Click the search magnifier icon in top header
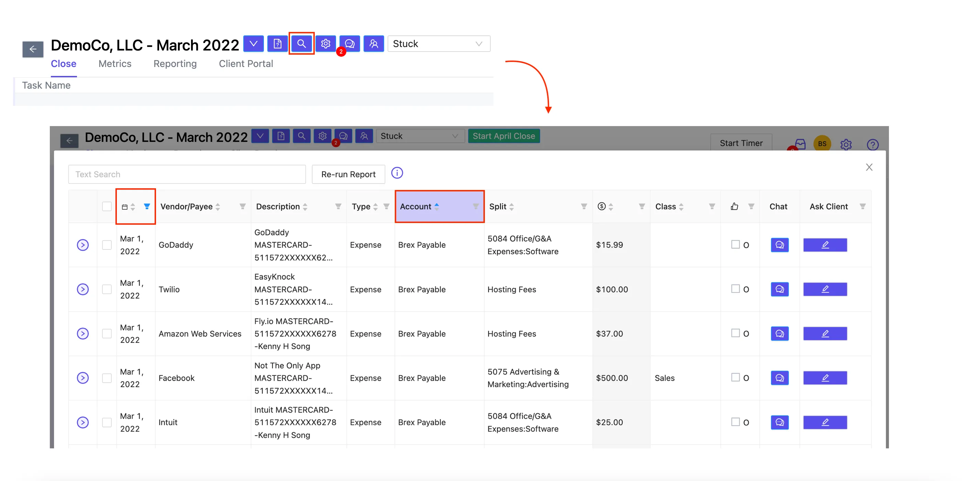Screen dimensions: 980x481 click(301, 44)
